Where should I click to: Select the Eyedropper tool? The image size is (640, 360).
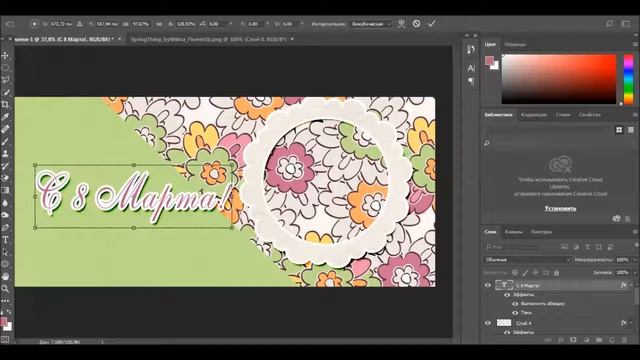pyautogui.click(x=5, y=117)
